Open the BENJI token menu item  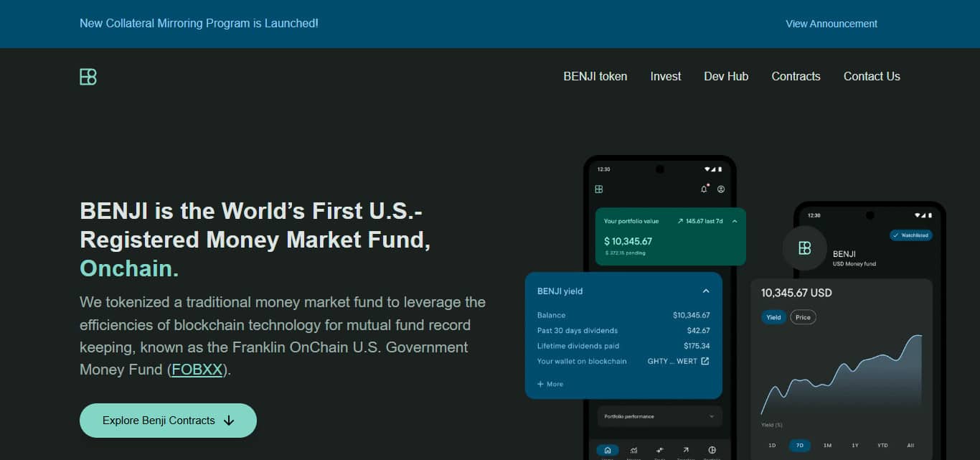(595, 76)
